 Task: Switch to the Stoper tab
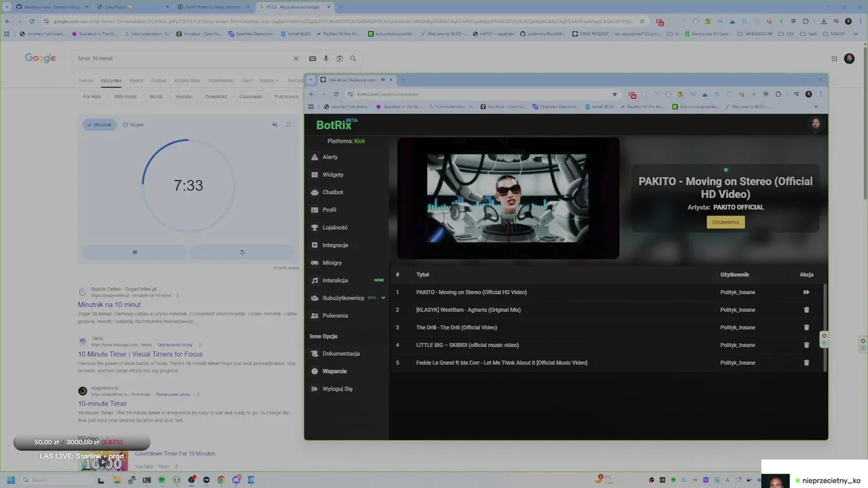point(133,125)
